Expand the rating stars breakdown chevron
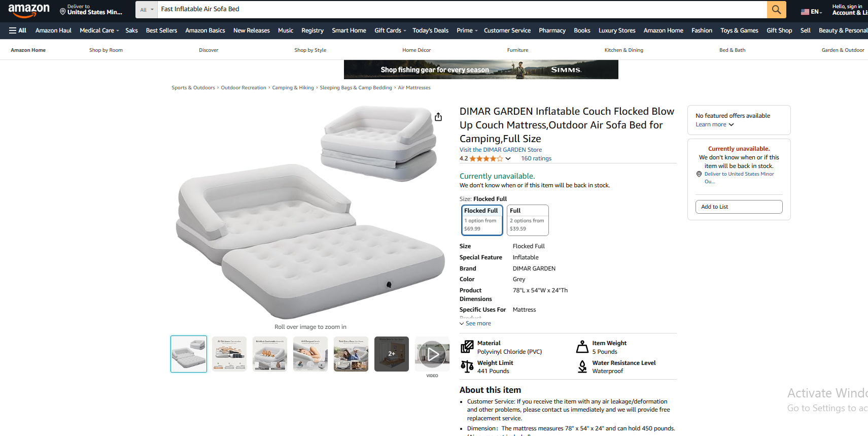The width and height of the screenshot is (868, 436). (508, 158)
